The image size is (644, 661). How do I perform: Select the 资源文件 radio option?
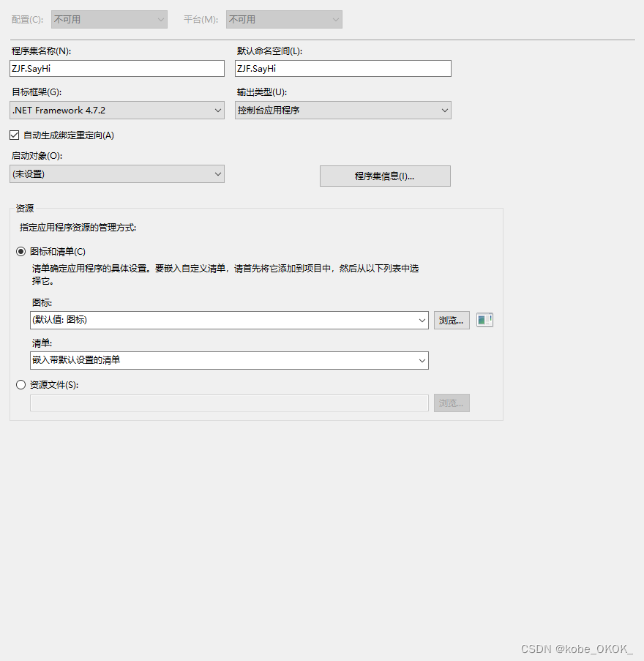20,384
